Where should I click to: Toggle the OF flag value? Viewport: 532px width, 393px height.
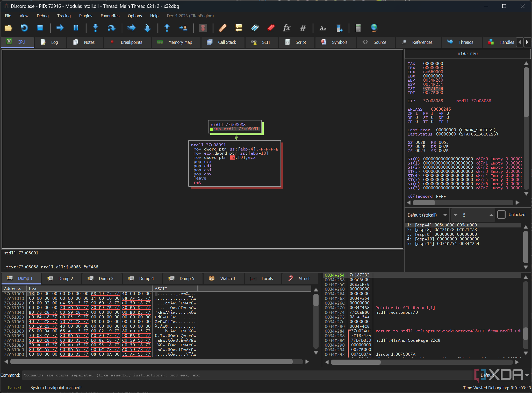[x=416, y=118]
